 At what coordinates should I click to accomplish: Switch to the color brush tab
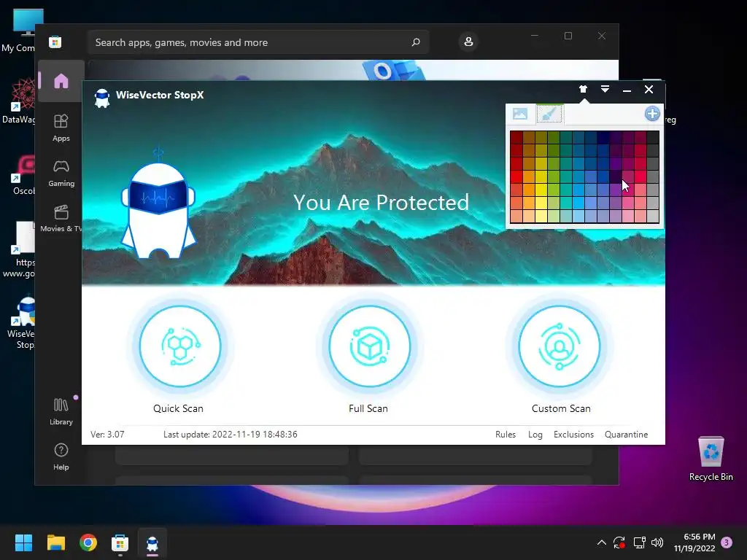[549, 114]
